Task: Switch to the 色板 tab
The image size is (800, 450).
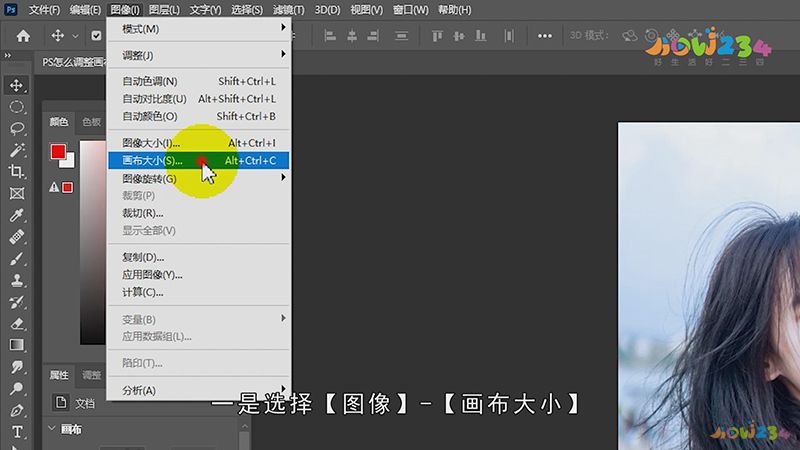Action: (x=91, y=121)
